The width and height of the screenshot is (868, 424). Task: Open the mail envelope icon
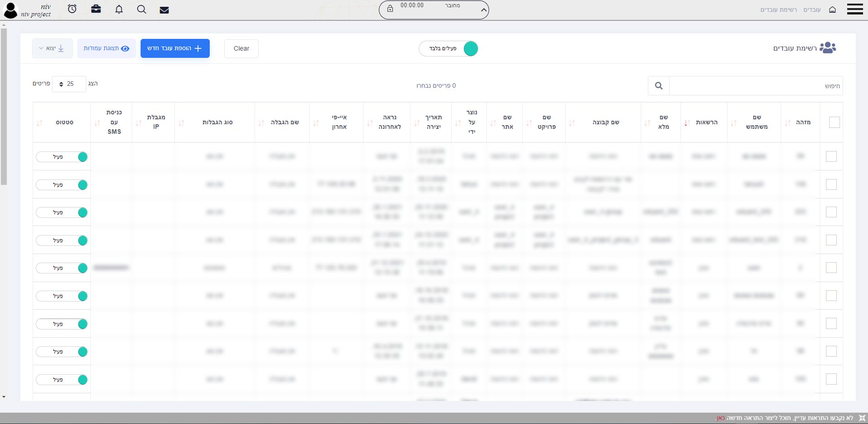(x=164, y=10)
